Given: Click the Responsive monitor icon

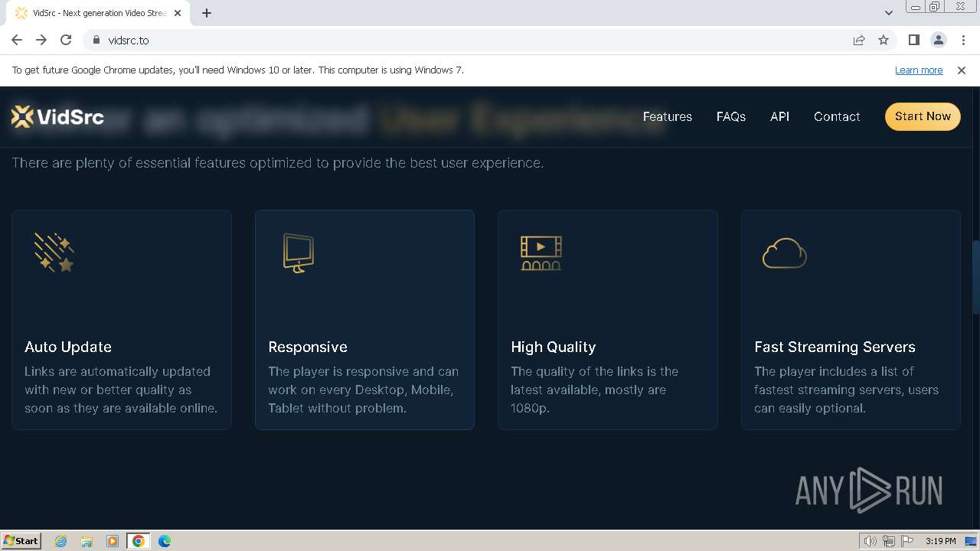Looking at the screenshot, I should (298, 253).
